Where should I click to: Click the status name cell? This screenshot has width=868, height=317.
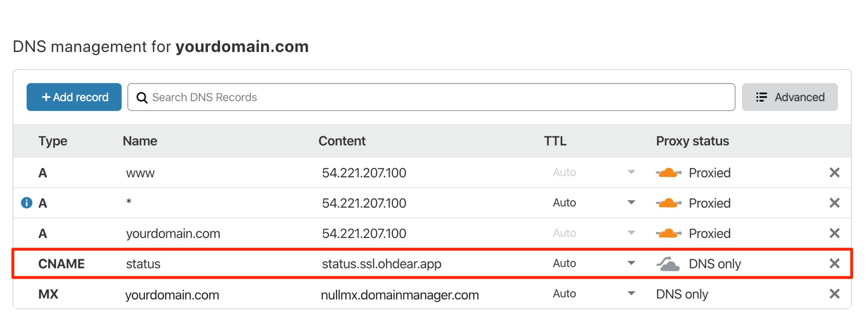143,264
